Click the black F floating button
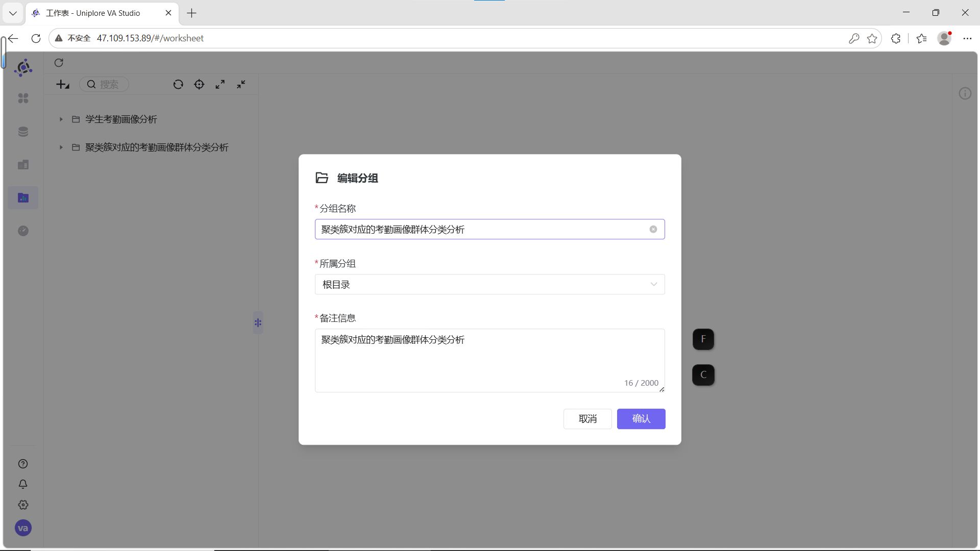Image resolution: width=980 pixels, height=551 pixels. coord(703,339)
